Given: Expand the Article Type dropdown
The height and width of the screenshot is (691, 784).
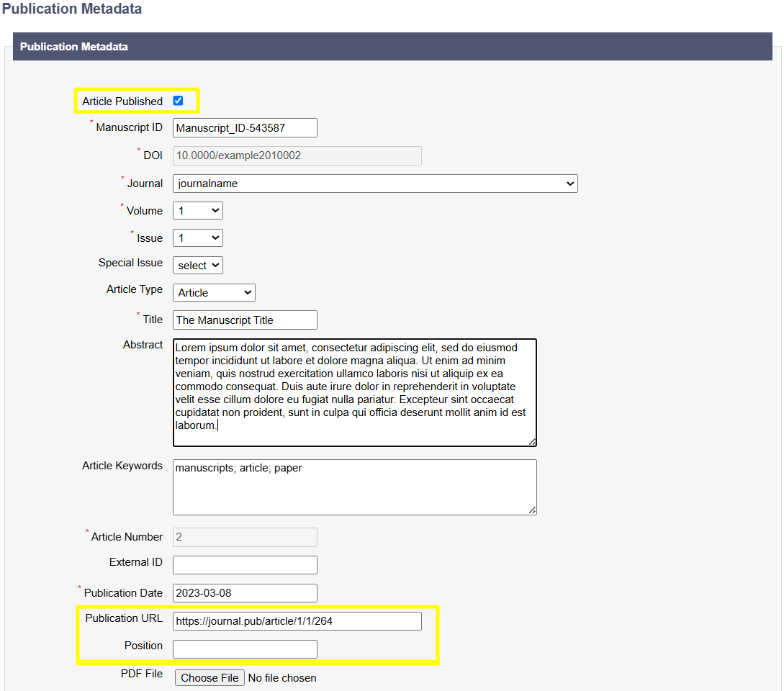Looking at the screenshot, I should [214, 293].
